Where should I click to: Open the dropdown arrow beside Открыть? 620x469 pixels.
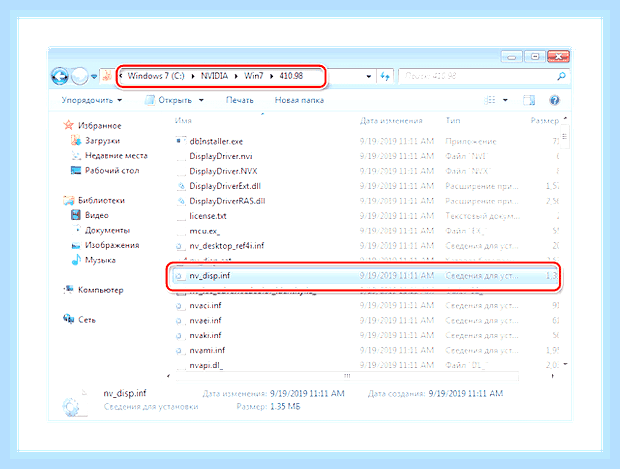coord(201,100)
